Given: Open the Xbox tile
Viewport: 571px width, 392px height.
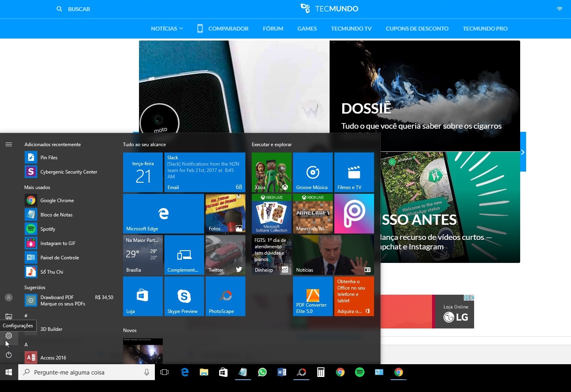Looking at the screenshot, I should [272, 172].
